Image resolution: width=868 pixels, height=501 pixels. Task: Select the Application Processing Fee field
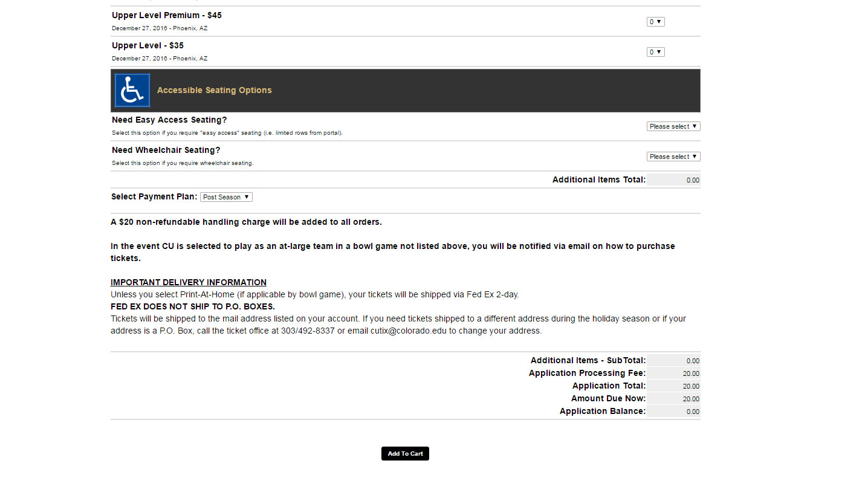coord(673,373)
